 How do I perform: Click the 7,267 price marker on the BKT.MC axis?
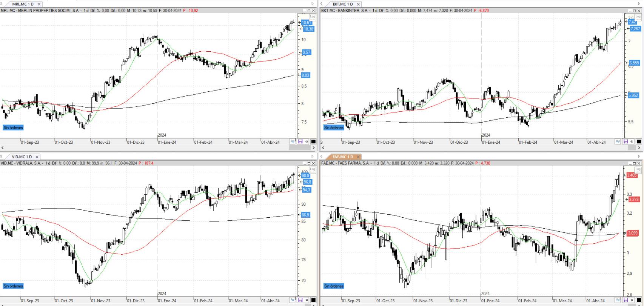click(x=635, y=29)
